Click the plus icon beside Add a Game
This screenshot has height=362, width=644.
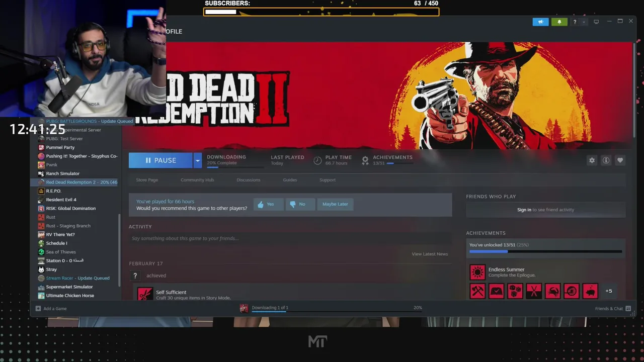coord(38,308)
